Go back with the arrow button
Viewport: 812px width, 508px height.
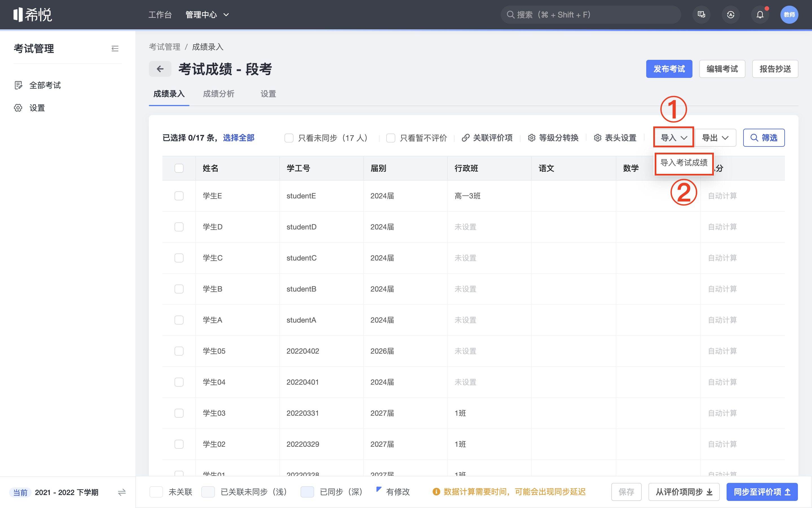(x=160, y=69)
